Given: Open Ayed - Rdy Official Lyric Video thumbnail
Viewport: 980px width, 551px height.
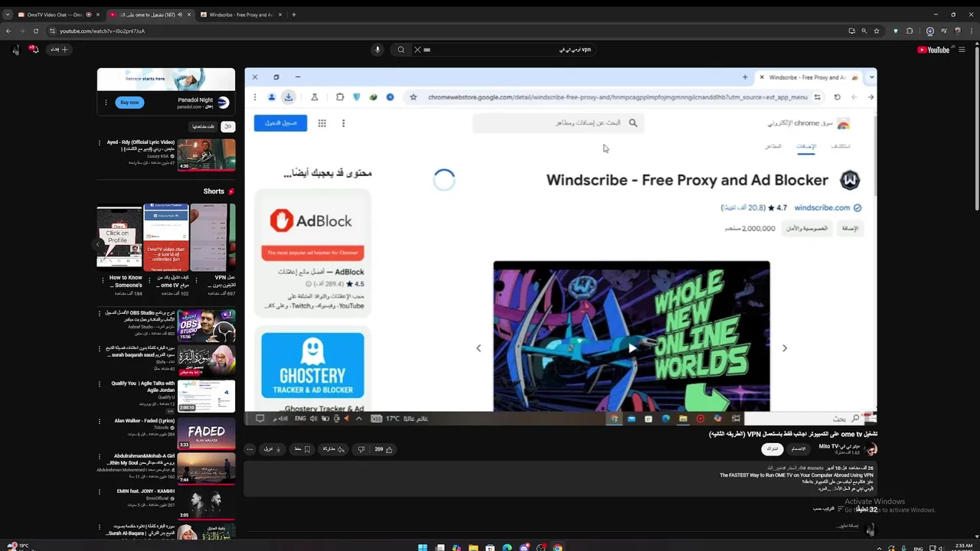Looking at the screenshot, I should click(207, 155).
